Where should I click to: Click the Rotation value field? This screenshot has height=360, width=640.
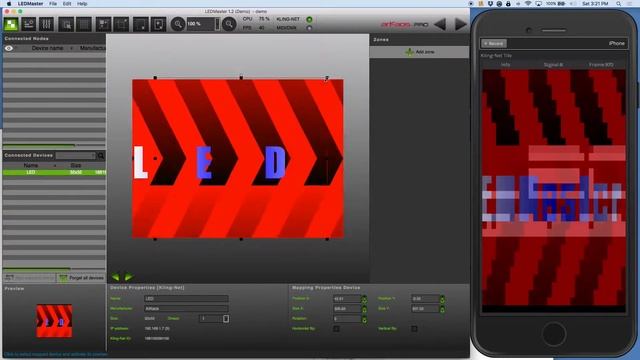347,319
